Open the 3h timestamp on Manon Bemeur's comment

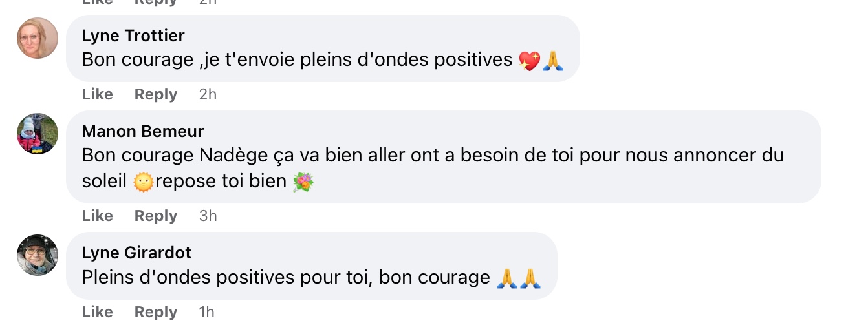click(x=208, y=216)
